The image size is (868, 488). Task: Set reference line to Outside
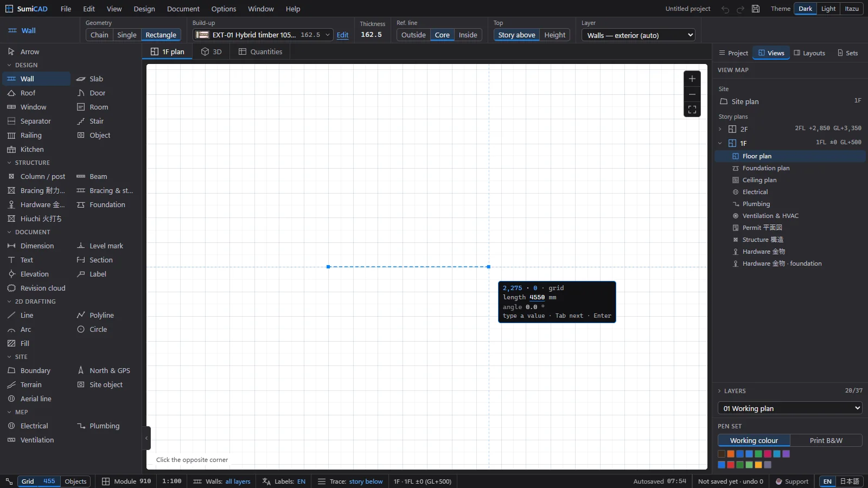click(413, 35)
